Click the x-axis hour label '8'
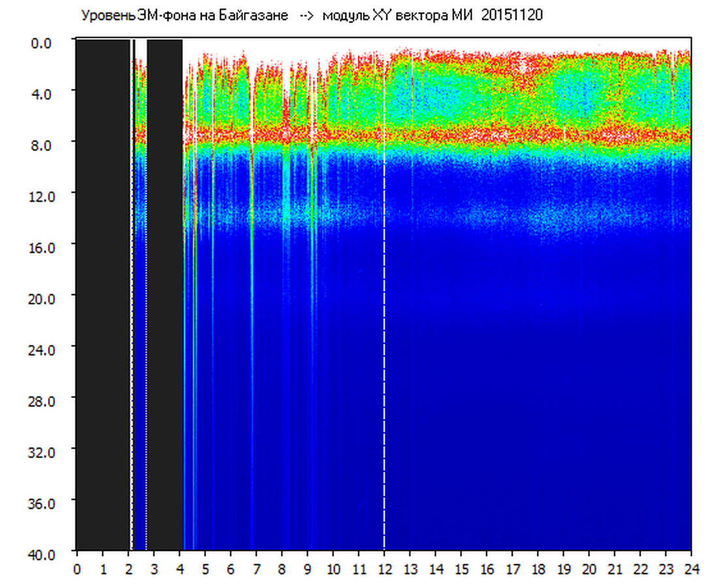This screenshot has height=588, width=716. tap(282, 569)
